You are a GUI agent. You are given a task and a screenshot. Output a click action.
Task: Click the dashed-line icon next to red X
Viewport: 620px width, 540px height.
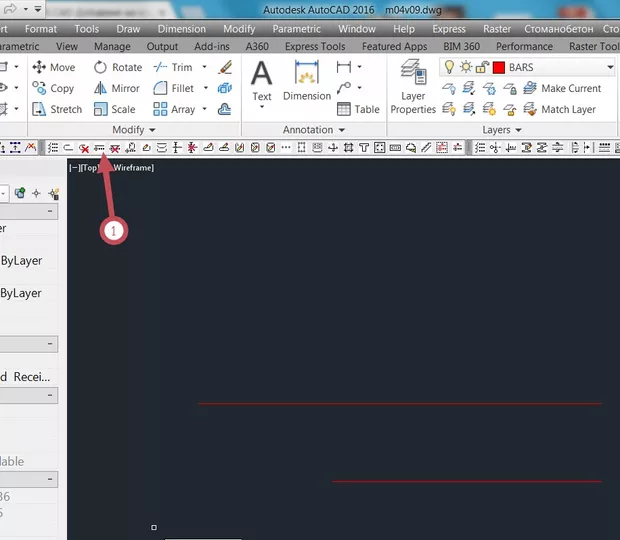(99, 148)
